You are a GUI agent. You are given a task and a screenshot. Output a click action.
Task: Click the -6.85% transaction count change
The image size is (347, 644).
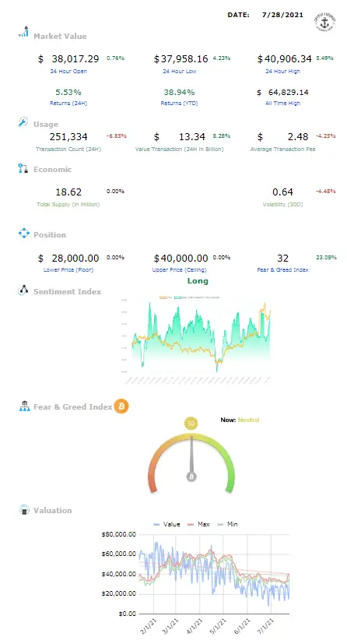(117, 136)
